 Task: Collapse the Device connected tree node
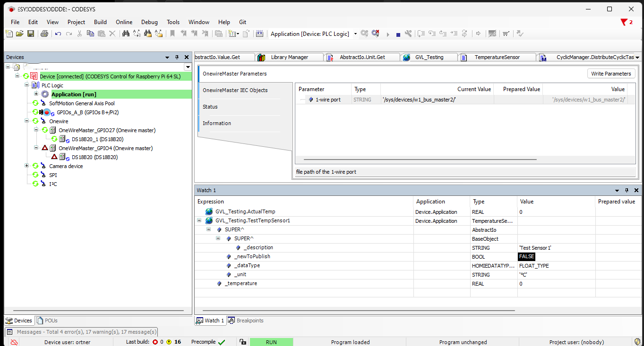tap(17, 76)
